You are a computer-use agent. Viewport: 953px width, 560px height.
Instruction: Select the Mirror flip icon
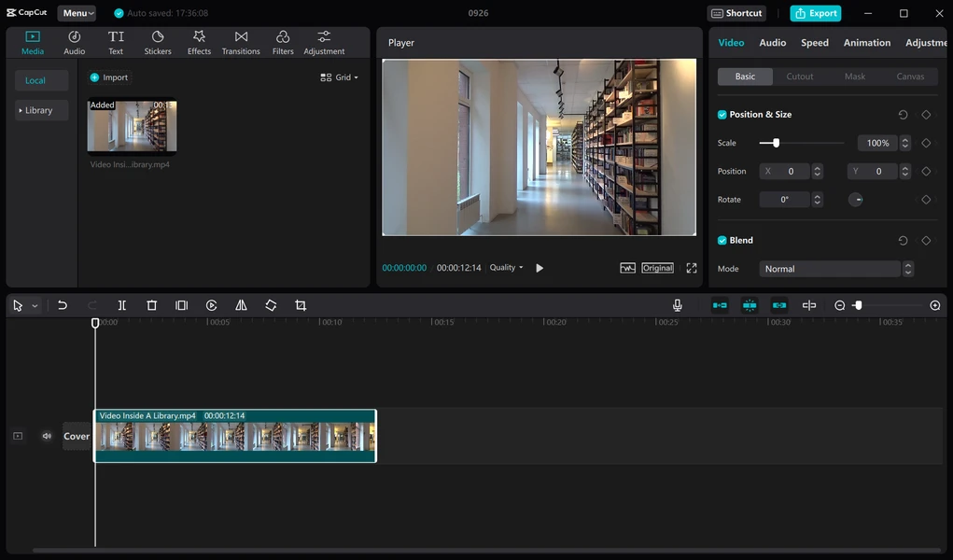[x=242, y=305]
